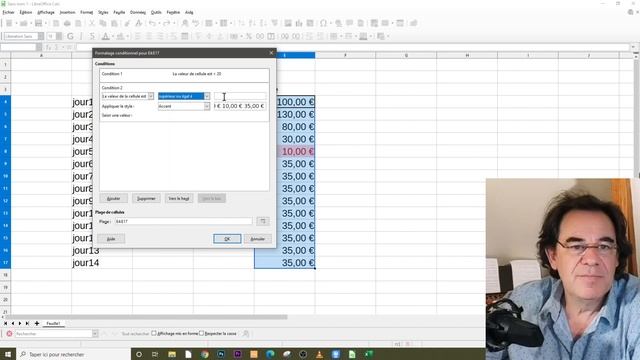Viewport: 640px width, 360px height.
Task: Click the cell labeled jour14
Action: [102, 263]
